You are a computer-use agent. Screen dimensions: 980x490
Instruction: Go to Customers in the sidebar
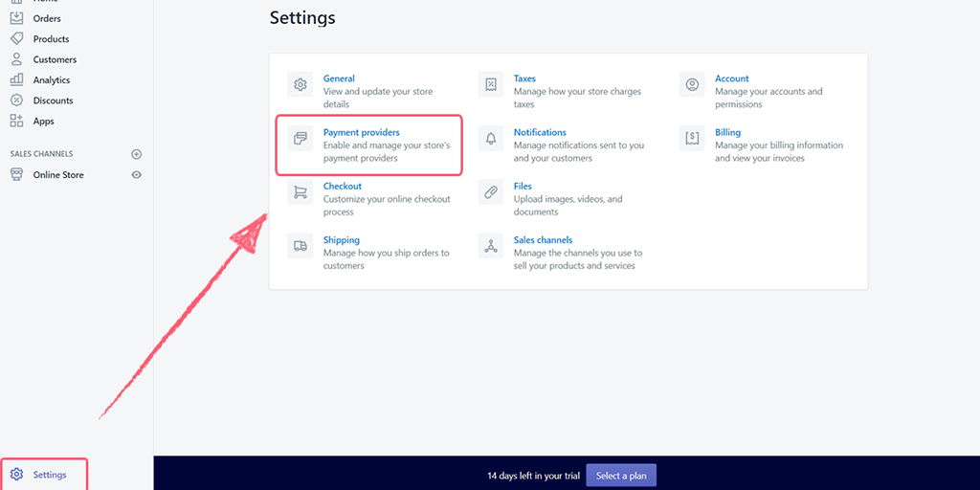[x=55, y=59]
